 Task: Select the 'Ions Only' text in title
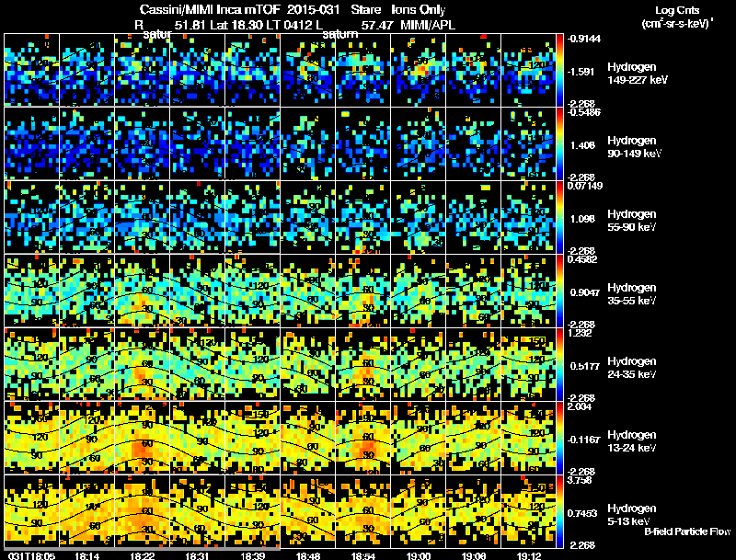tap(419, 10)
